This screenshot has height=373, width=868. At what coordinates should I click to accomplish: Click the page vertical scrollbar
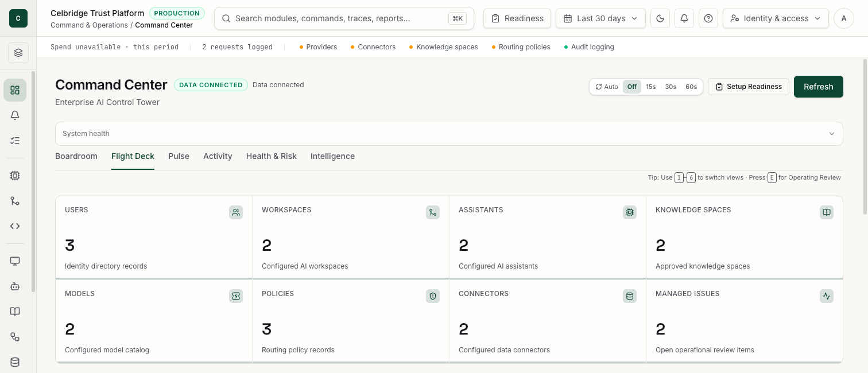coord(865,137)
